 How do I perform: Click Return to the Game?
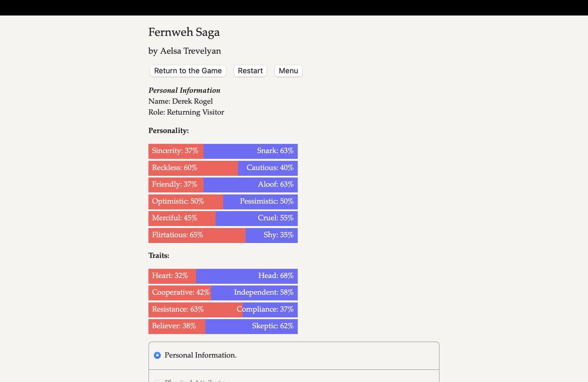pyautogui.click(x=187, y=71)
